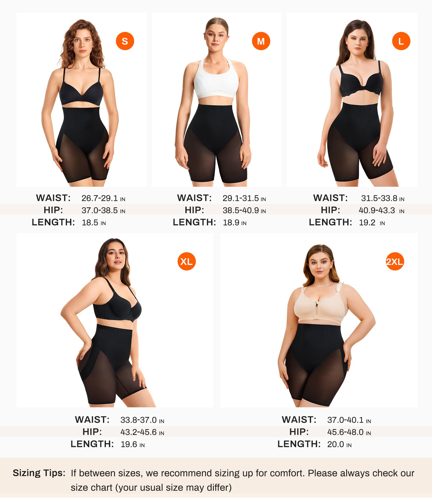Viewport: 432px width, 504px height.
Task: Click the sizing up recommendation text
Action: 242,481
